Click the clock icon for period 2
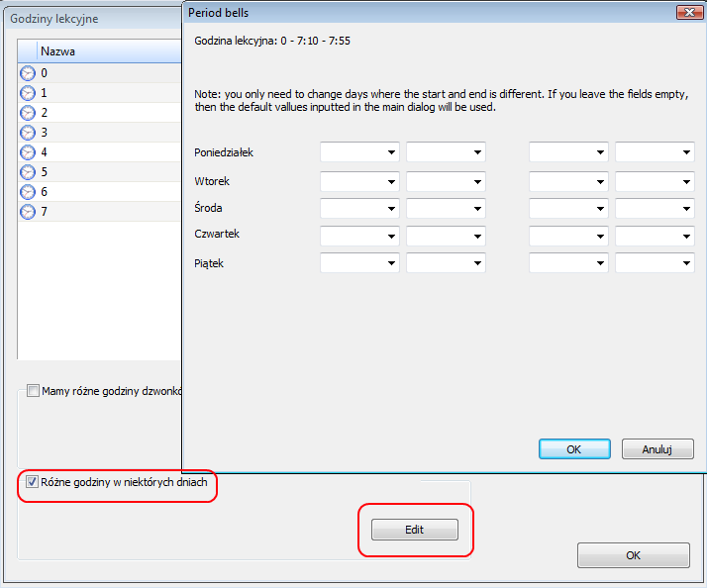Viewport: 707px width, 588px height. [x=28, y=113]
